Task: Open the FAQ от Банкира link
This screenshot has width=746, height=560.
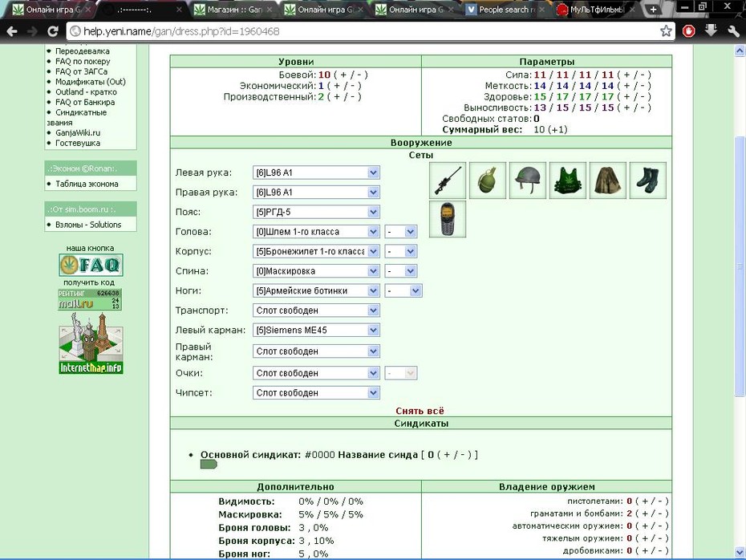Action: 85,102
